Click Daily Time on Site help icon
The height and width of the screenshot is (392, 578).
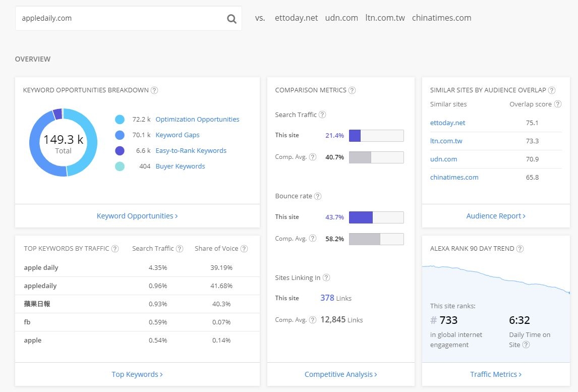point(526,345)
